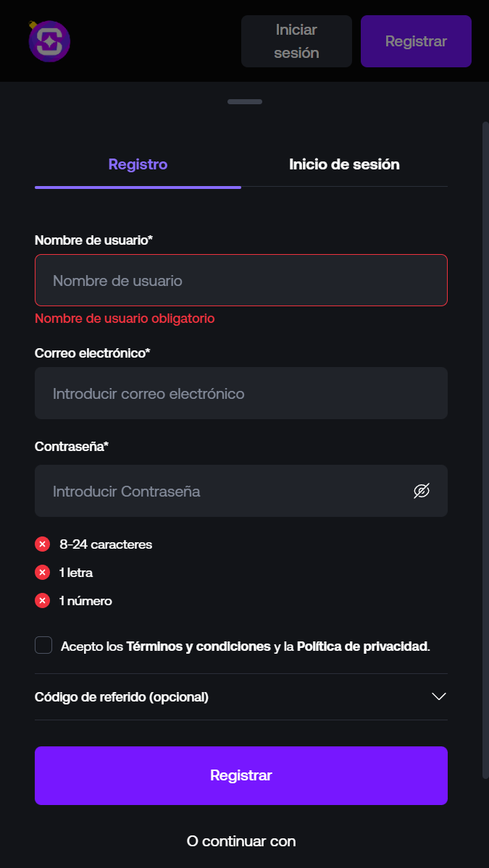489x868 pixels.
Task: Submit the form with large Registrar button
Action: (x=241, y=775)
